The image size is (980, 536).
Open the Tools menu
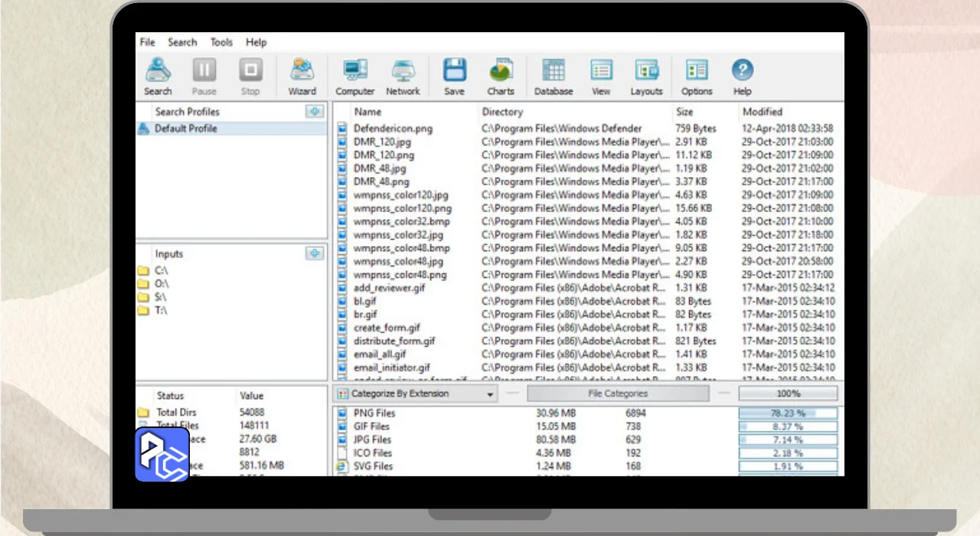[x=221, y=42]
